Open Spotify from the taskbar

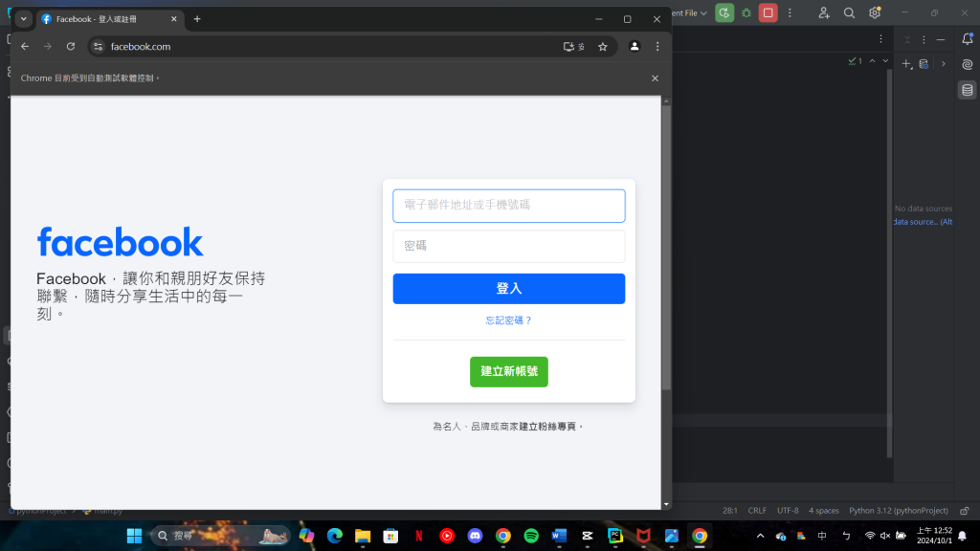[531, 536]
